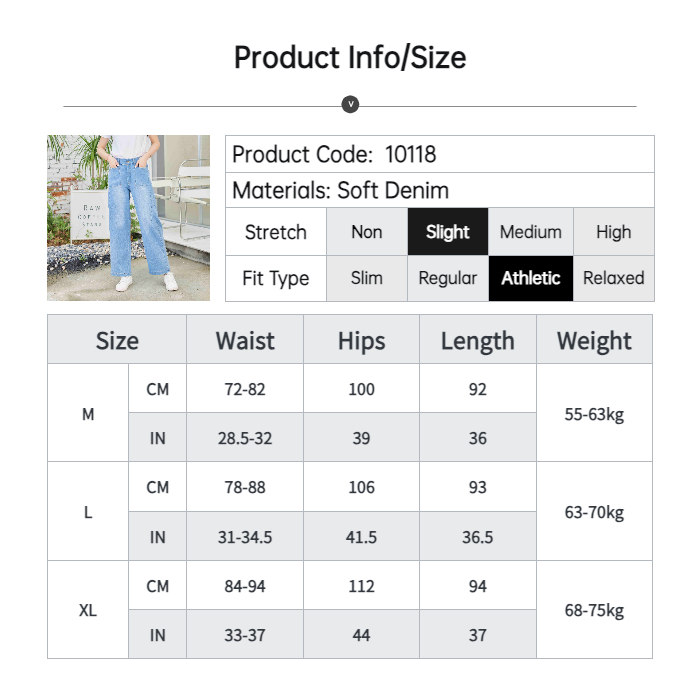This screenshot has width=700, height=700.
Task: Click the Product Code 10118 field
Action: 439,154
